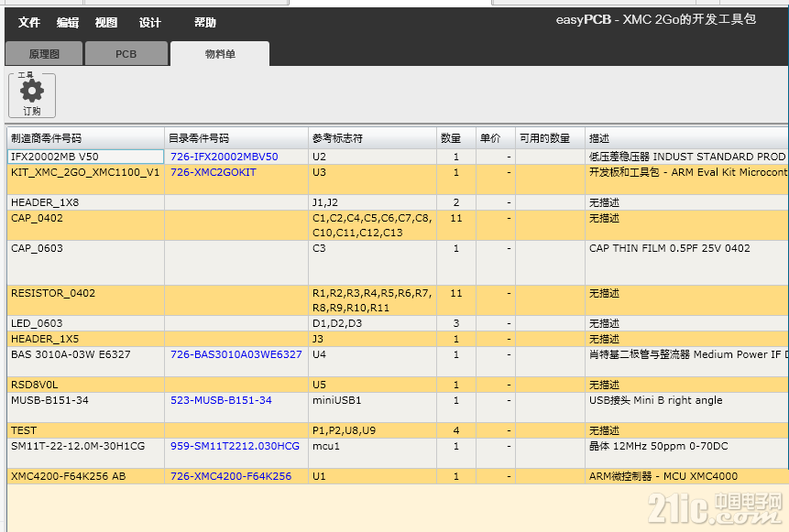Click description ARM微控制器 - MCU XMC4000
This screenshot has width=789, height=532.
pos(663,476)
